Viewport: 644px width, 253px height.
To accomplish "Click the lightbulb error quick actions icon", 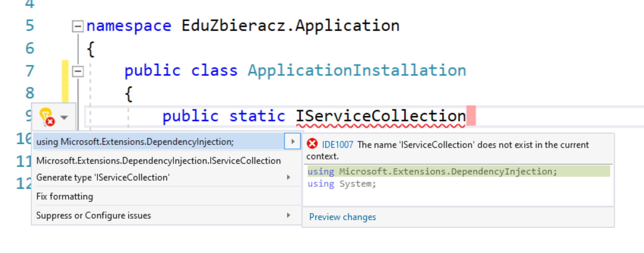I will (x=47, y=117).
